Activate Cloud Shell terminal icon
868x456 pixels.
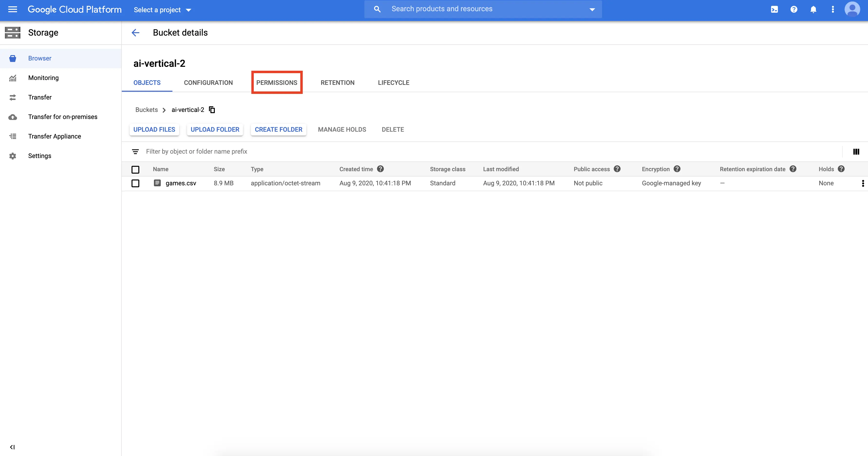[774, 10]
